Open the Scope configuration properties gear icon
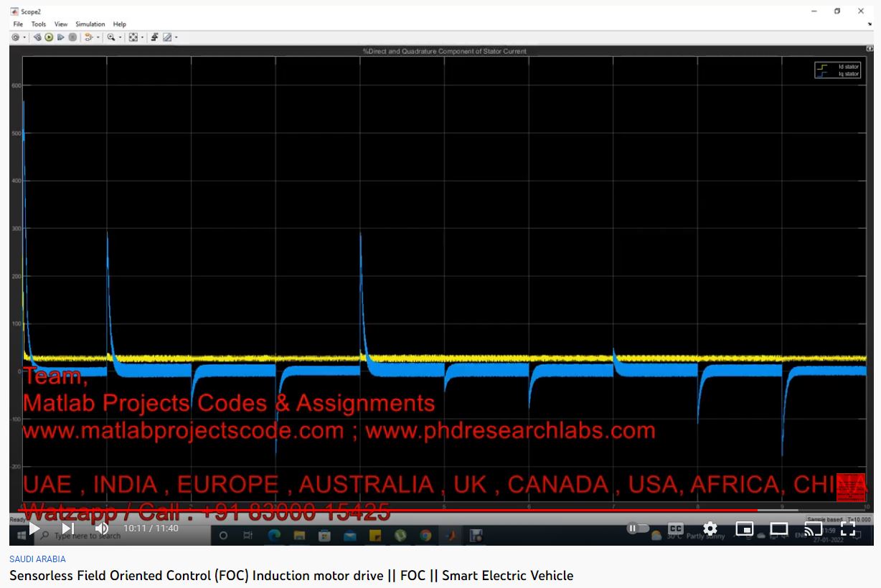This screenshot has height=588, width=881. (x=15, y=37)
